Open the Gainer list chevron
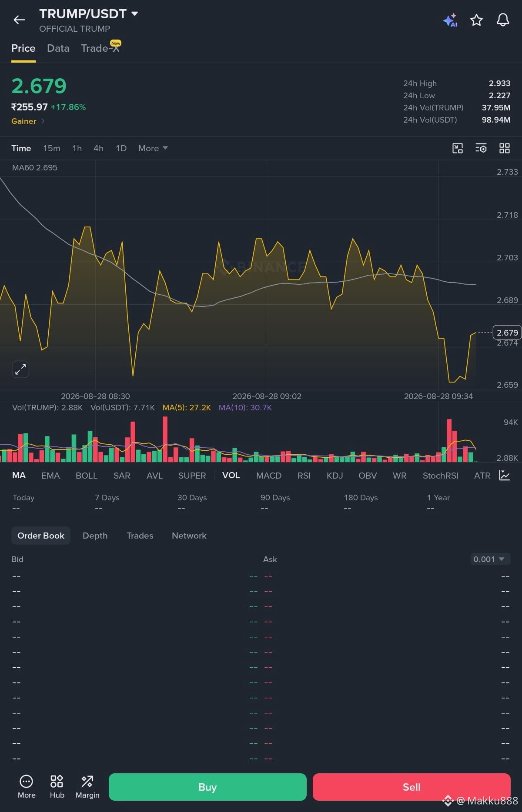 (x=43, y=121)
